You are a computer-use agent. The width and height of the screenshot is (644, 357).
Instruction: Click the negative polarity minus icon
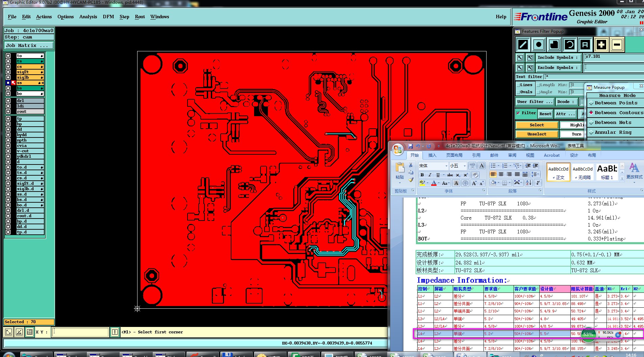pos(617,45)
